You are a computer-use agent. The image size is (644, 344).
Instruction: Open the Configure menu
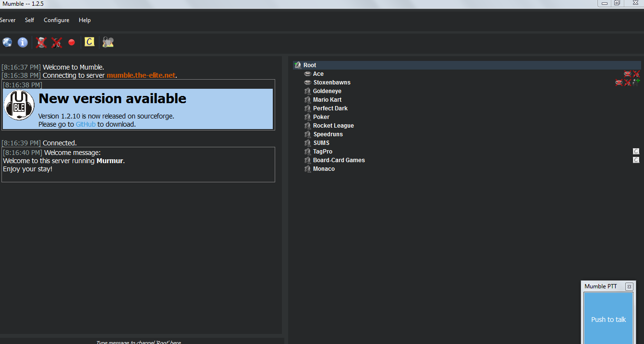pyautogui.click(x=57, y=20)
